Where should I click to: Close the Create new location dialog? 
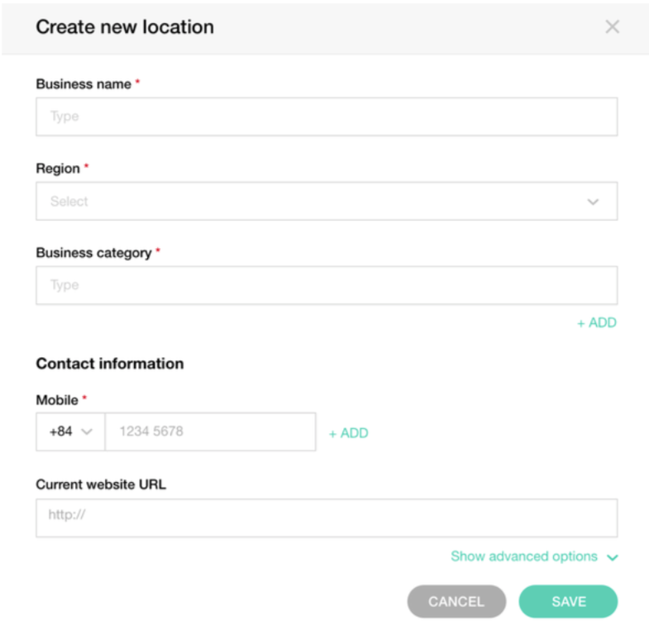pos(612,26)
